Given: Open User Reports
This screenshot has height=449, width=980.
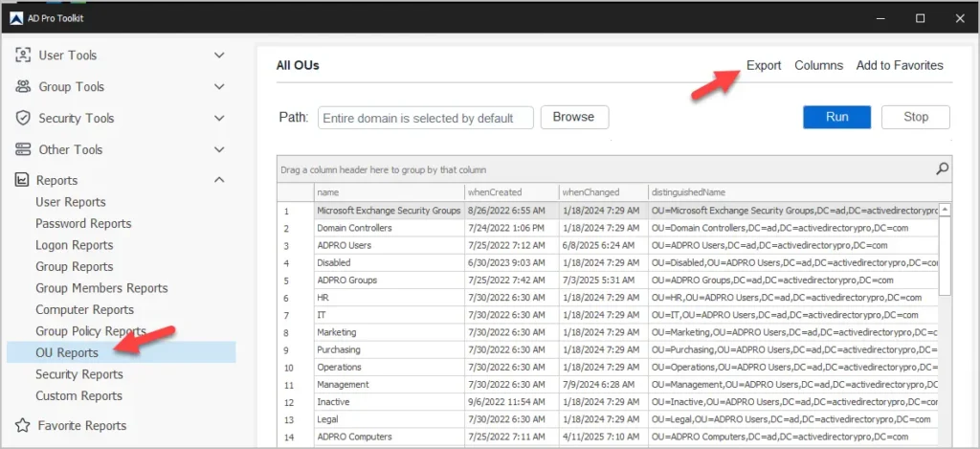Looking at the screenshot, I should tap(71, 202).
